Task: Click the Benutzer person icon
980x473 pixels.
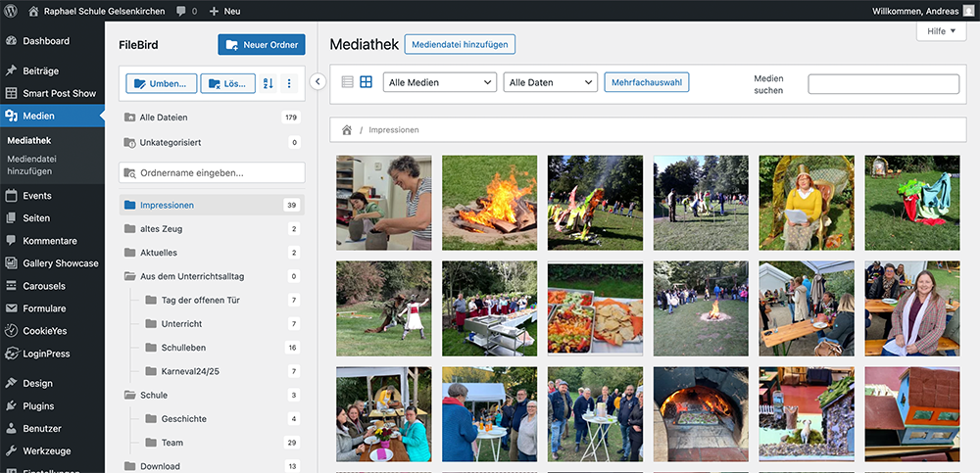Action: pos(11,429)
